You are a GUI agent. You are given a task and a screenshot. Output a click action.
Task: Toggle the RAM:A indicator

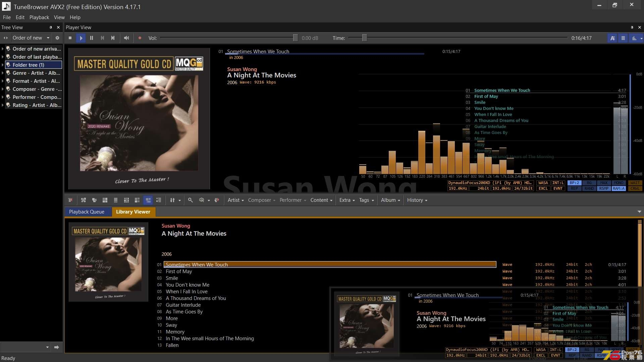619,189
